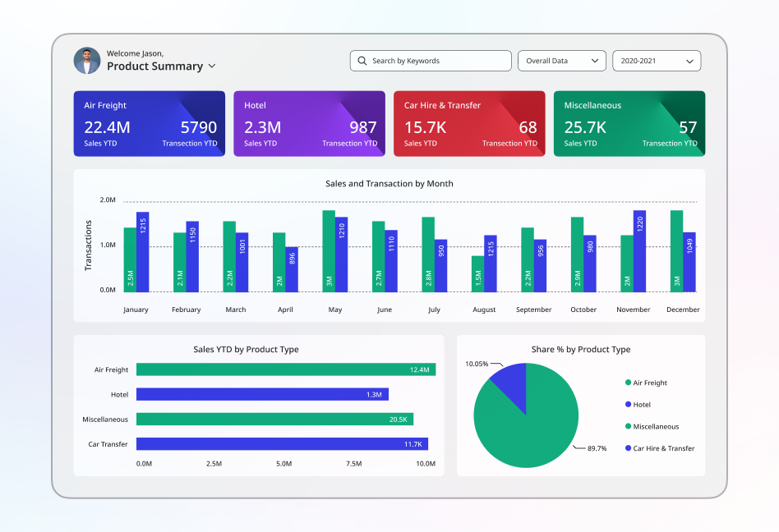The image size is (779, 532).
Task: Click the blue 10.05% pie slice
Action: click(514, 383)
